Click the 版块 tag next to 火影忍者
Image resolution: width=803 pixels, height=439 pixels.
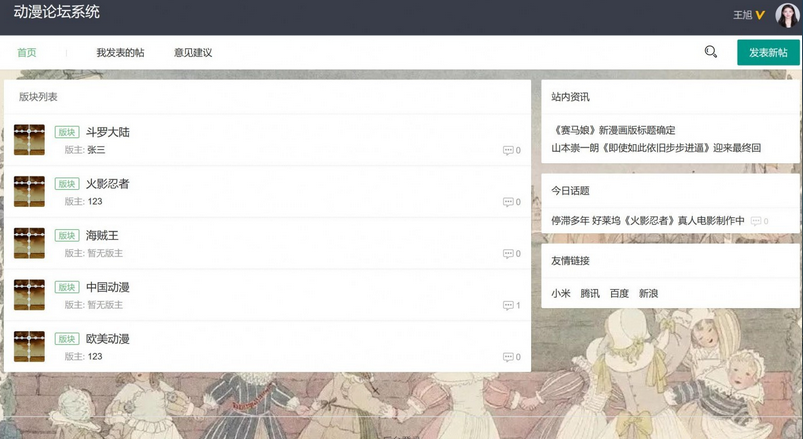click(67, 184)
